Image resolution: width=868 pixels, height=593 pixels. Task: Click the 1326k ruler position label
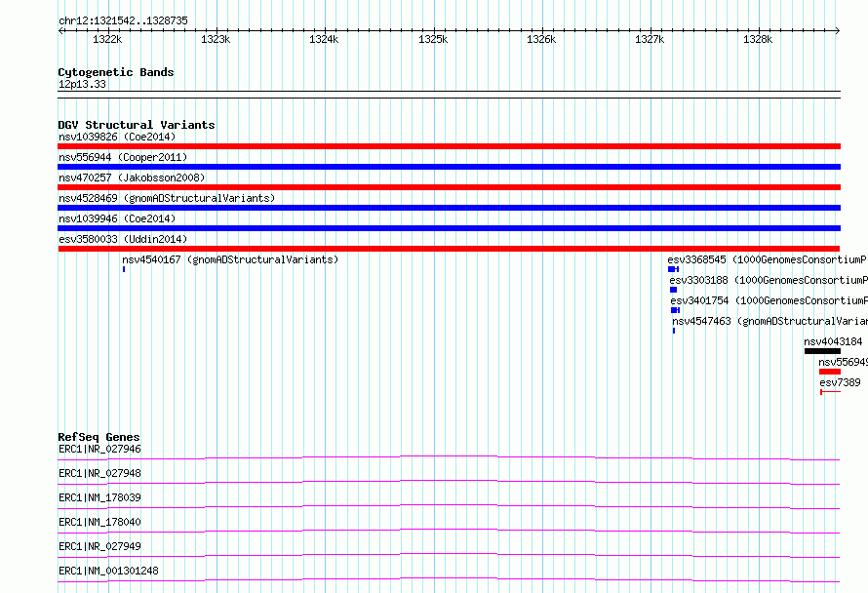point(541,39)
